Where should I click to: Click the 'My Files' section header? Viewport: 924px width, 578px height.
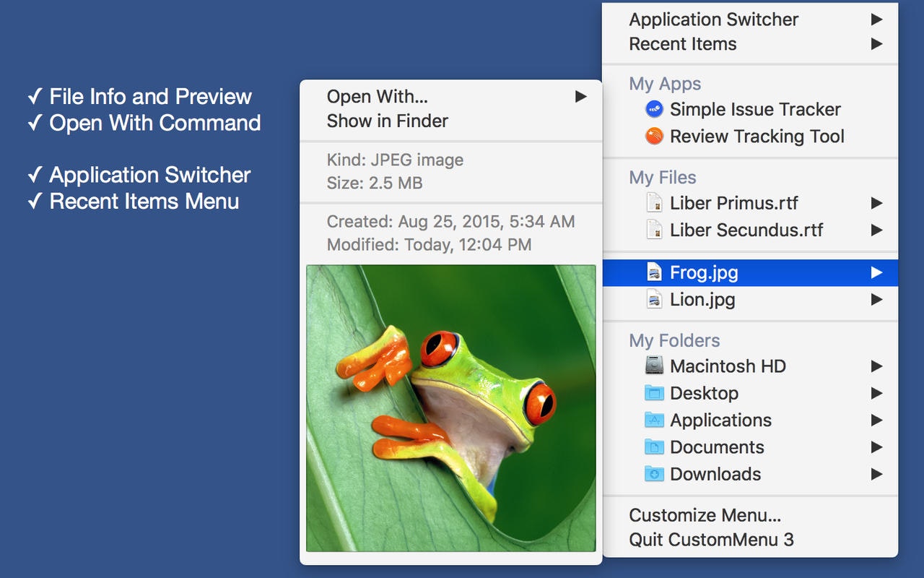[x=663, y=177]
